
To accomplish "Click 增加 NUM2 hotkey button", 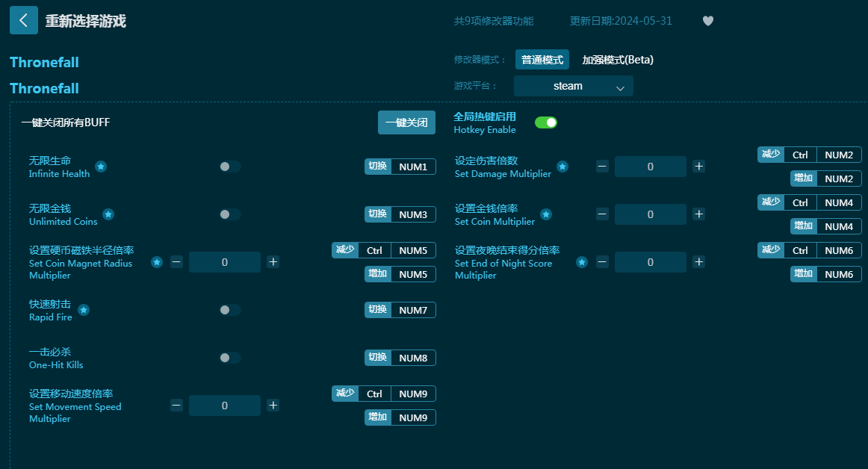I will [x=826, y=178].
